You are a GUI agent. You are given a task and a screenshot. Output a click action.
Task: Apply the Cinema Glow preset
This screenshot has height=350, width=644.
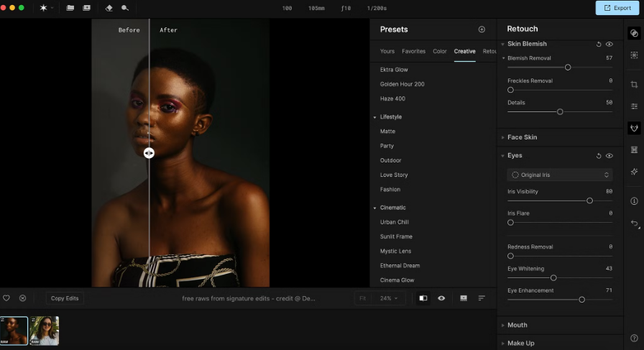(x=397, y=280)
